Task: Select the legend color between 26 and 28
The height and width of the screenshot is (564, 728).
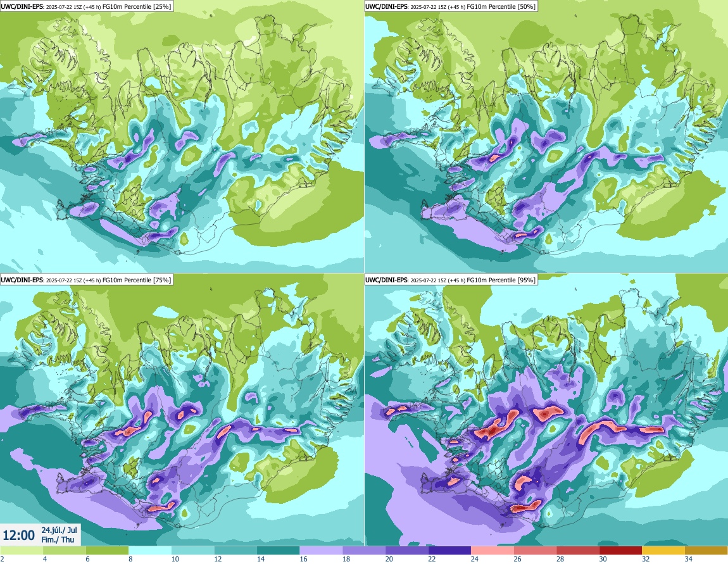Action: pos(536,551)
